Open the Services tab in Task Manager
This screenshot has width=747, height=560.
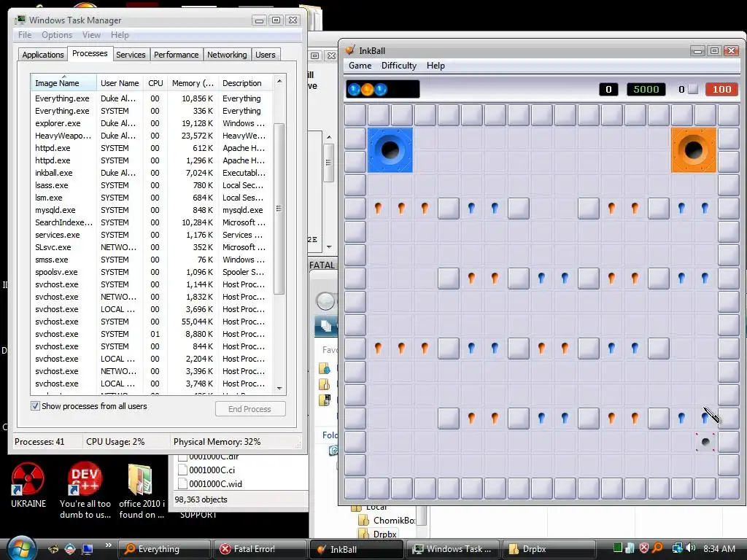click(x=131, y=55)
